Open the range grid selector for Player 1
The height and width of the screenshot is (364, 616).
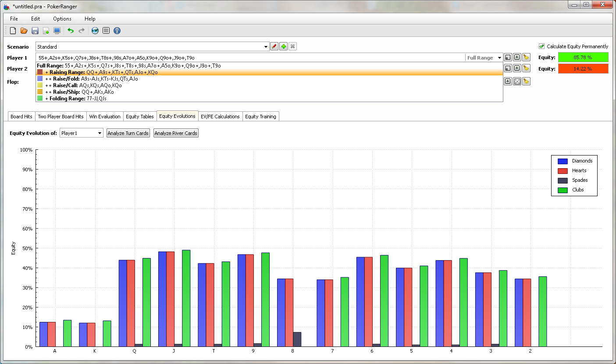tap(508, 57)
